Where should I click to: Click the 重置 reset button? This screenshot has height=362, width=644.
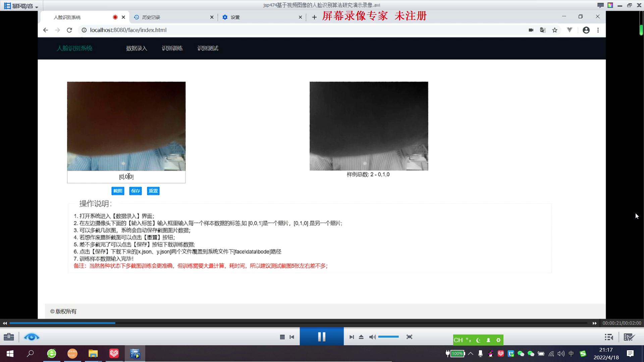[x=153, y=191]
